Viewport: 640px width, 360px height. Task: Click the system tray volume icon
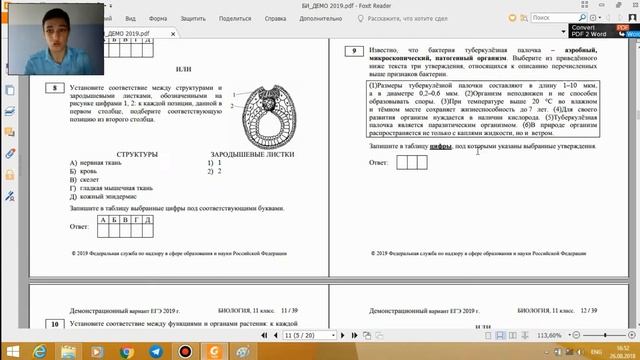[x=579, y=352]
